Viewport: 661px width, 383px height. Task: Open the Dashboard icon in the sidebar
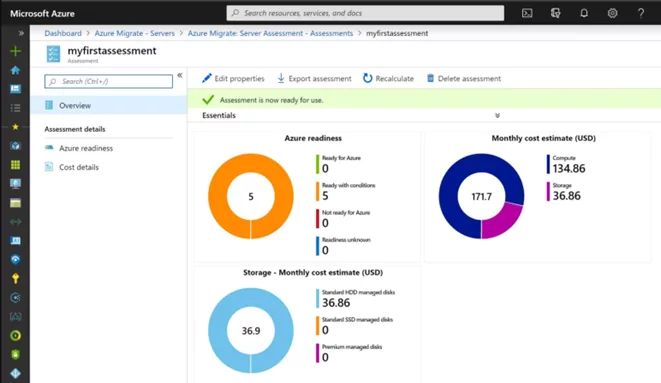pyautogui.click(x=15, y=89)
